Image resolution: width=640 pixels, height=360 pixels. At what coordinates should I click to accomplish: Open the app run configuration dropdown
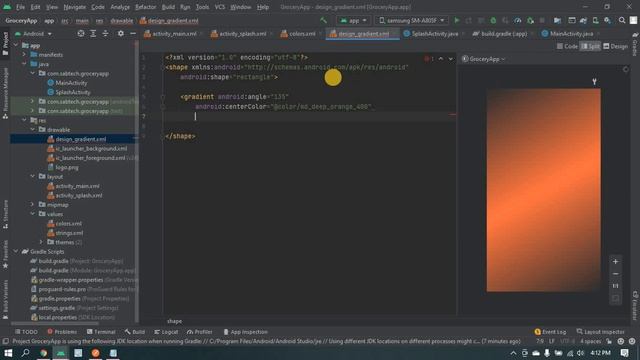point(353,20)
